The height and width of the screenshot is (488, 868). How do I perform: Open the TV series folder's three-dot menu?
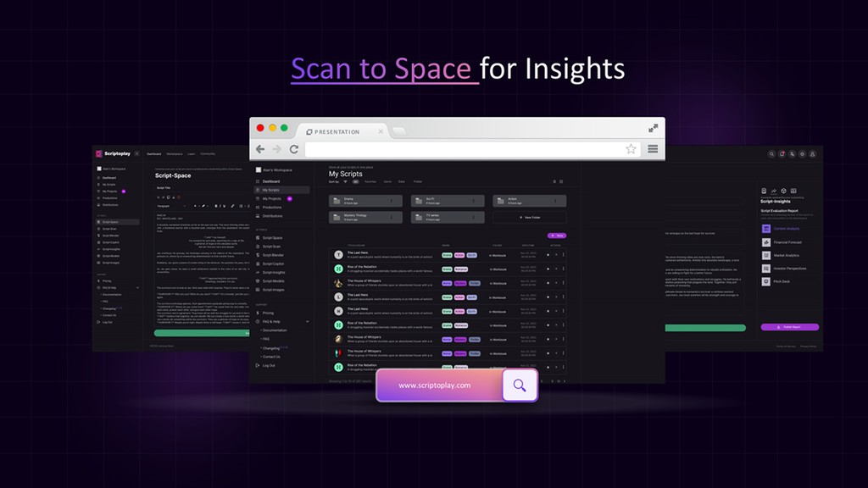pyautogui.click(x=473, y=218)
